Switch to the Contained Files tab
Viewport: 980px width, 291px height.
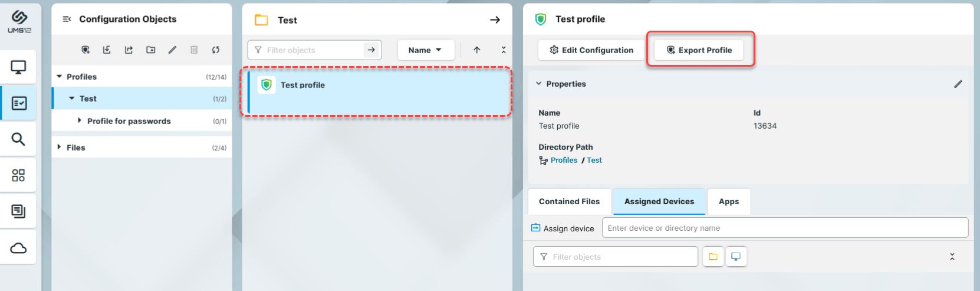[x=569, y=202]
